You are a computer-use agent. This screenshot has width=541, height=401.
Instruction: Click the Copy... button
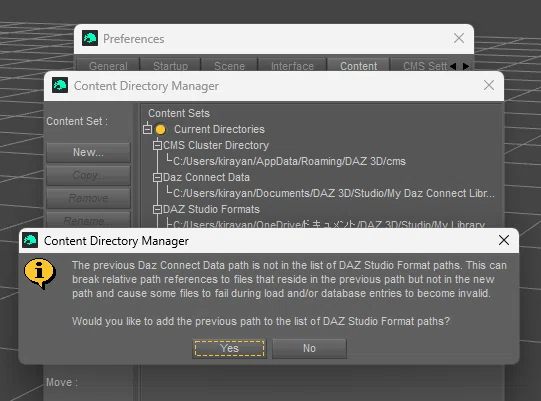(x=88, y=175)
